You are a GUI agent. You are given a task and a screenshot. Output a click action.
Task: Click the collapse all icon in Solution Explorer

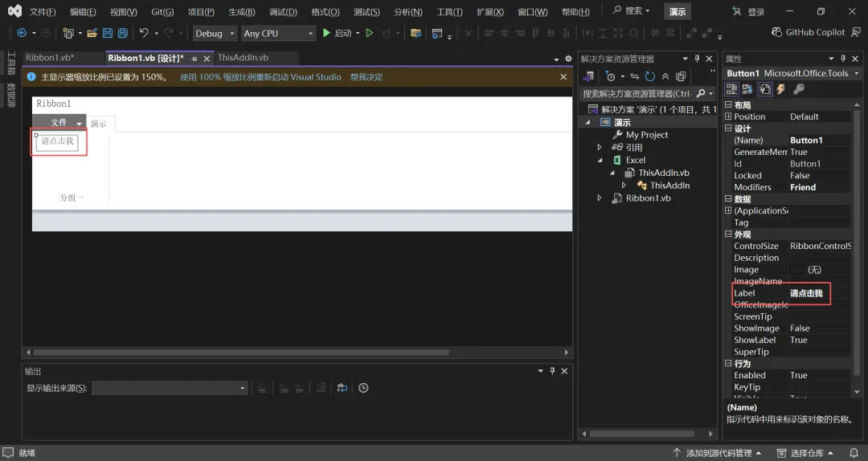coord(665,76)
